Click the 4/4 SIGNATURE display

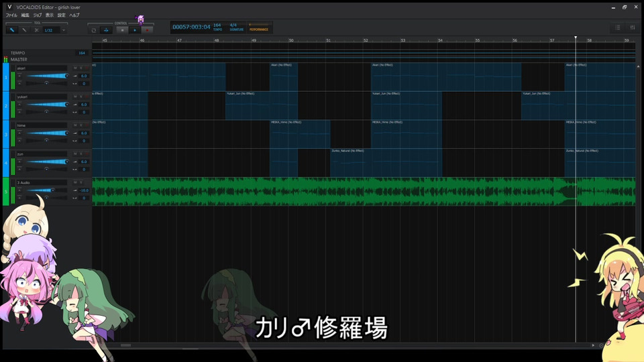(236, 27)
